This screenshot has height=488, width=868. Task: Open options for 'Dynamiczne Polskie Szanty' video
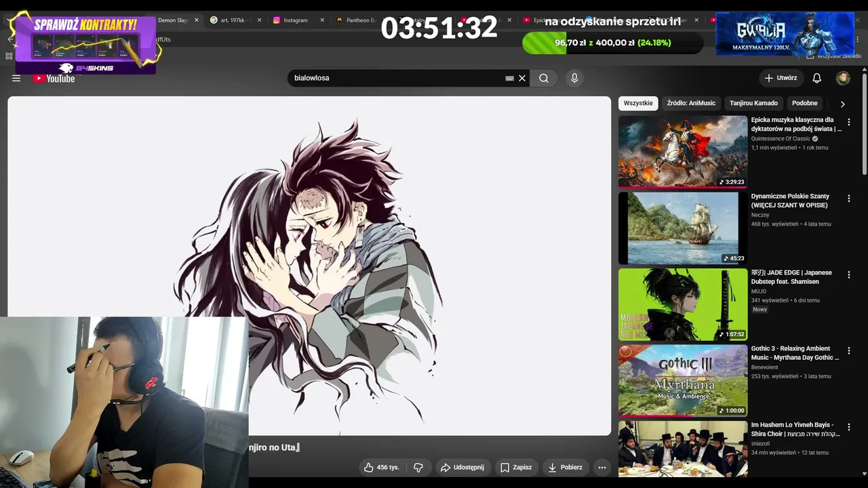848,199
